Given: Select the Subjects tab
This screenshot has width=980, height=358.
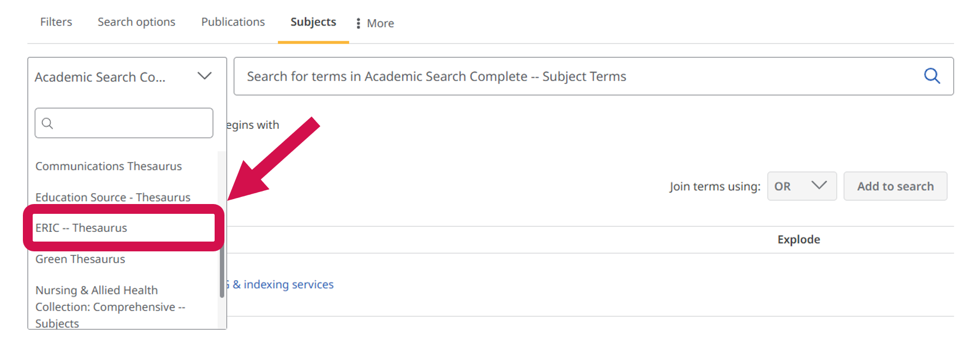Looking at the screenshot, I should coord(313,22).
